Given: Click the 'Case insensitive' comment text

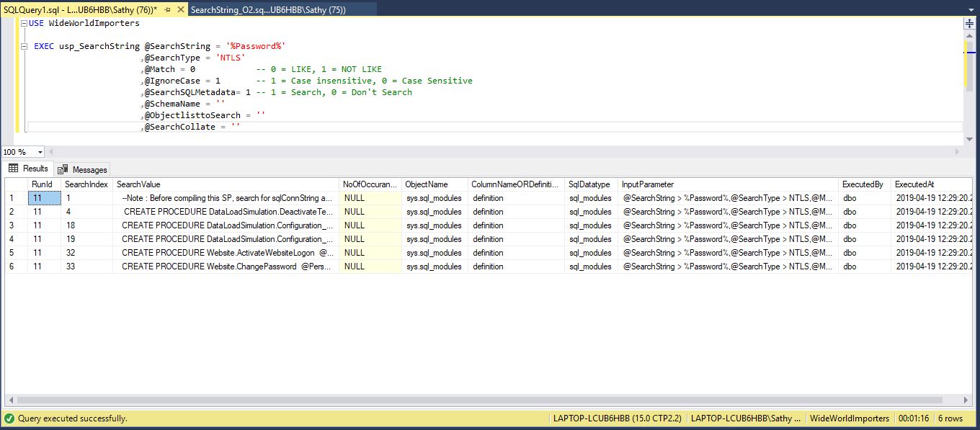Looking at the screenshot, I should (332, 81).
